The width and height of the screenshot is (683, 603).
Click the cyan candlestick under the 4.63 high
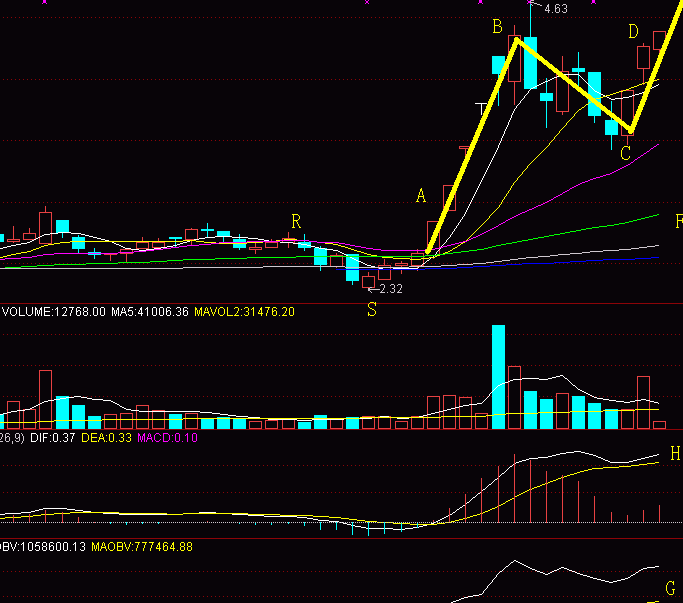(530, 63)
